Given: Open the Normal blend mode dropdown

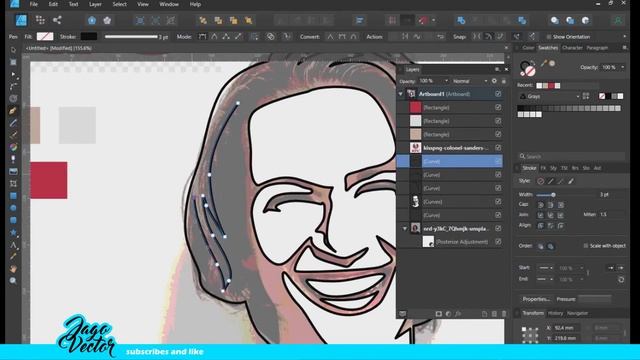Looking at the screenshot, I should pos(470,81).
